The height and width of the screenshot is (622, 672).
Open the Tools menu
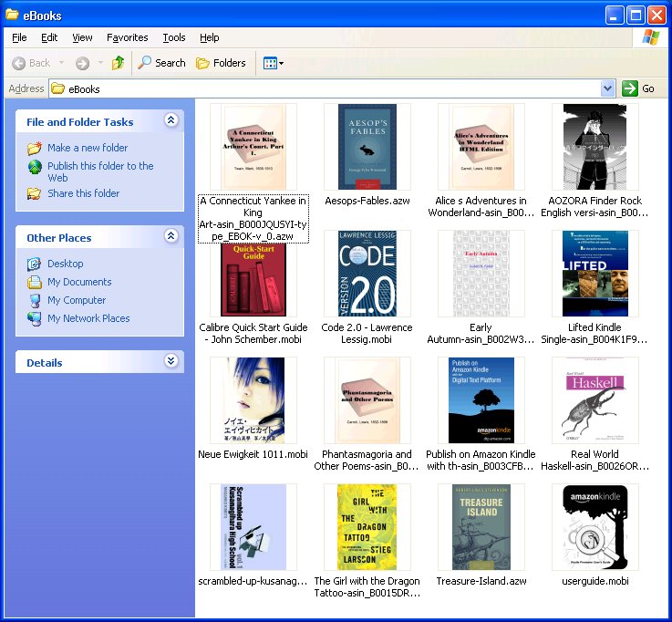coord(173,37)
